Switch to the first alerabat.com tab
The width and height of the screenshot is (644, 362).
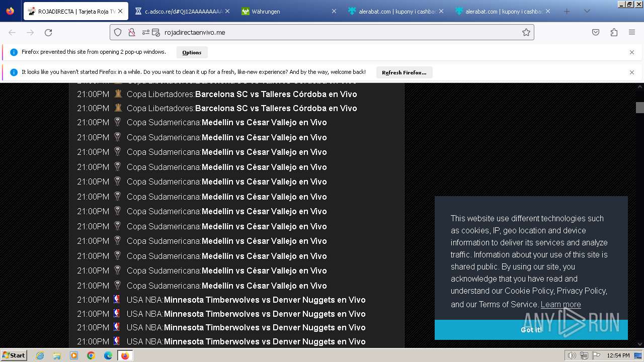click(x=396, y=11)
